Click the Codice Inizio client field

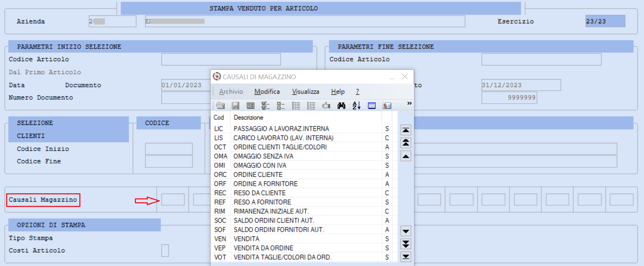[169, 149]
